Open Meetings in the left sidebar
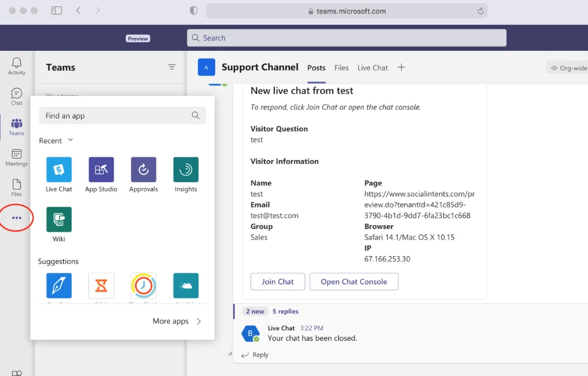 pyautogui.click(x=16, y=157)
